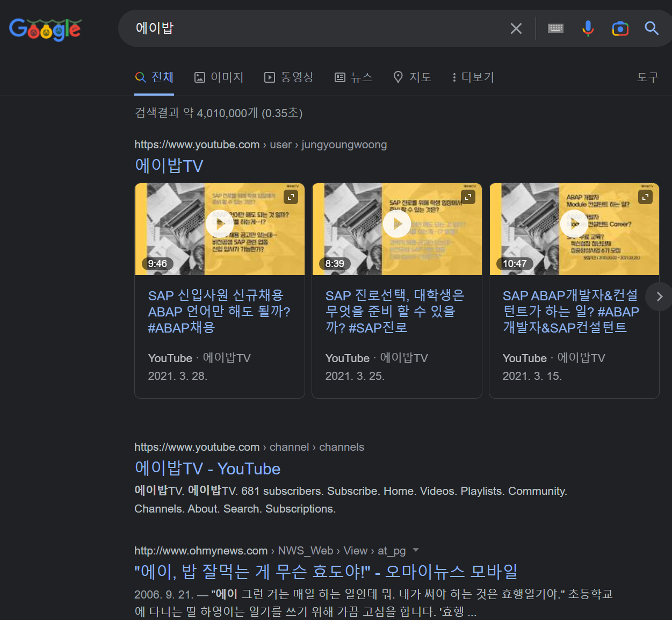
Task: Click the date '2021. 3. 28.' on video card
Action: [x=178, y=376]
